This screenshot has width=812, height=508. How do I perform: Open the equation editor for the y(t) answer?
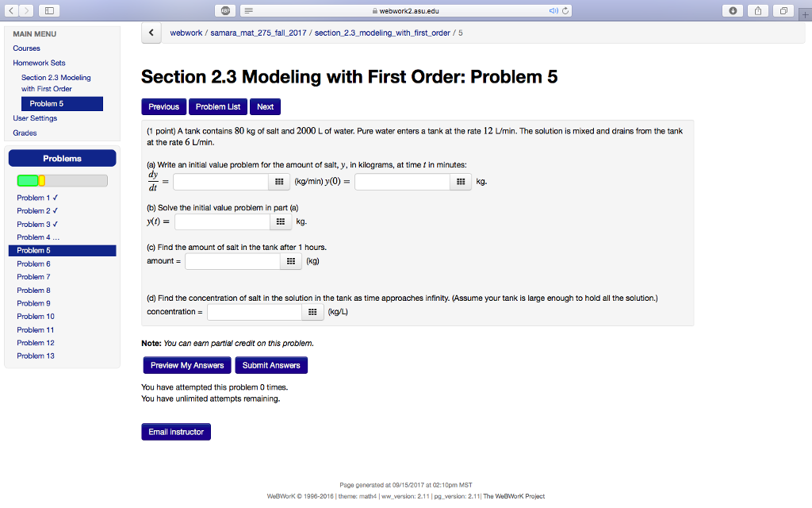(281, 221)
